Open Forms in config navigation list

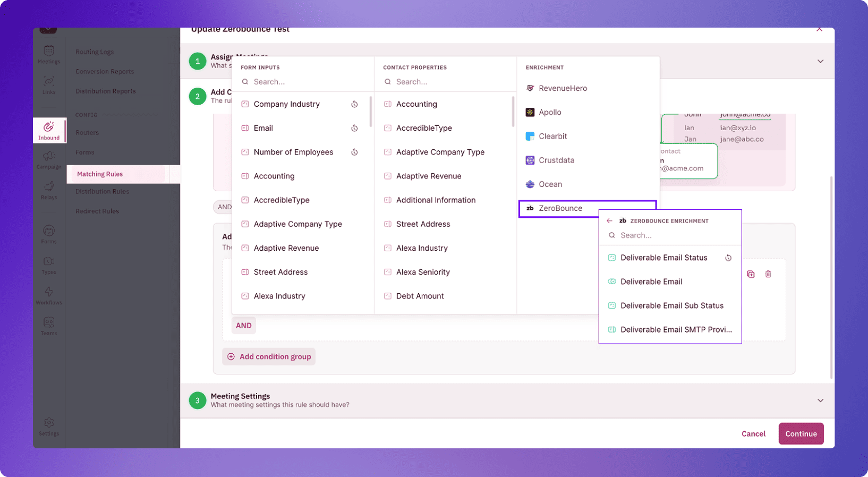tap(85, 152)
